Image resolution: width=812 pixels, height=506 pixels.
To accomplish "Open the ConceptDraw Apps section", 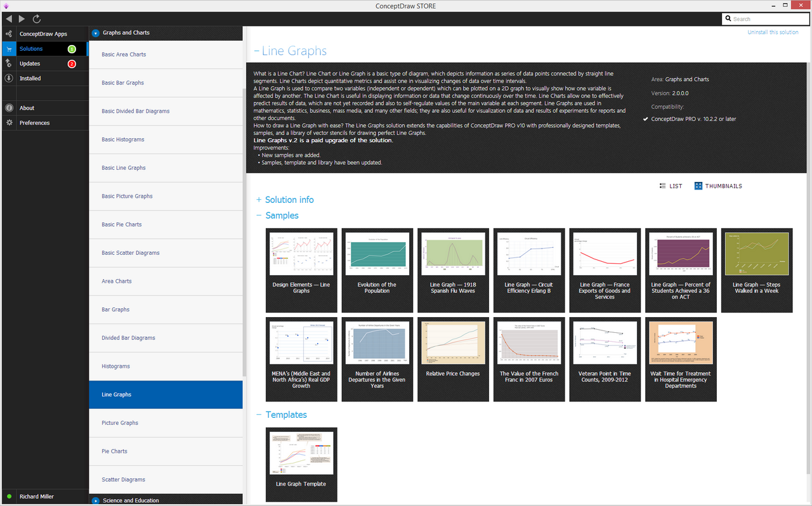I will point(43,34).
